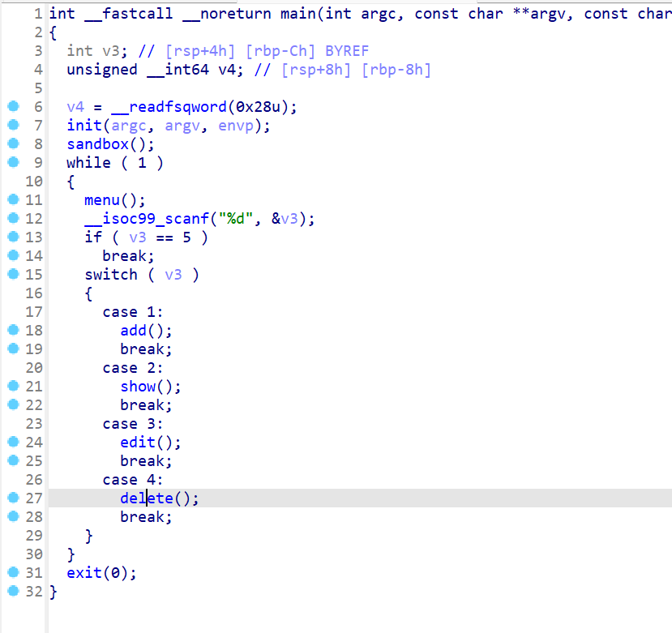The height and width of the screenshot is (633, 672).
Task: Click the [rsp+8h] [rbp-8h] comment
Action: click(x=356, y=70)
